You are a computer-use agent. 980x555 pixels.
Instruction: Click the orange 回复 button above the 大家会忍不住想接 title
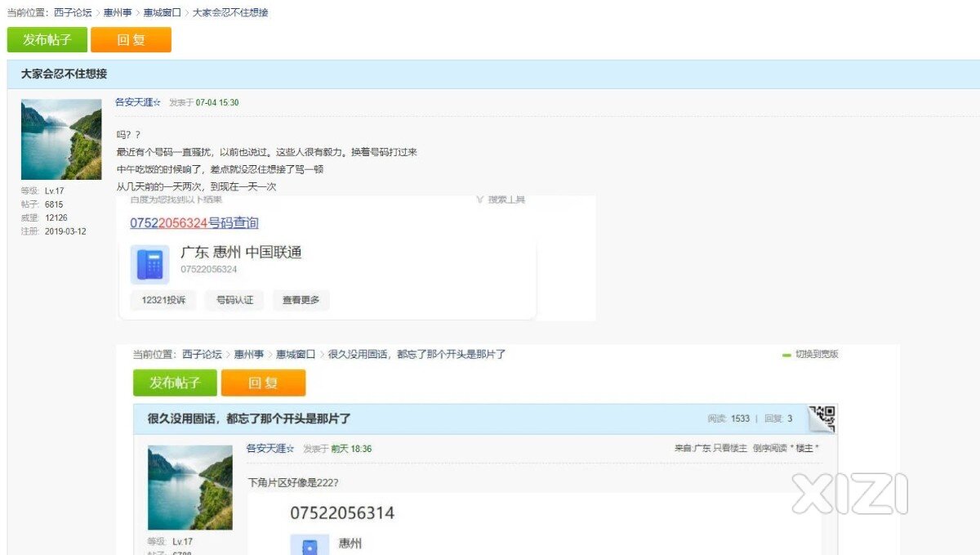(131, 39)
